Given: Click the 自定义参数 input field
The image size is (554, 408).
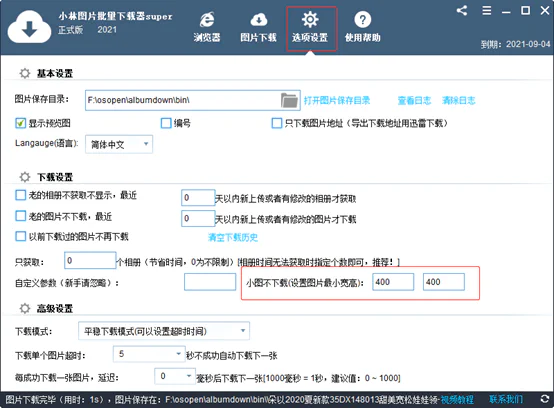Looking at the screenshot, I should 210,282.
